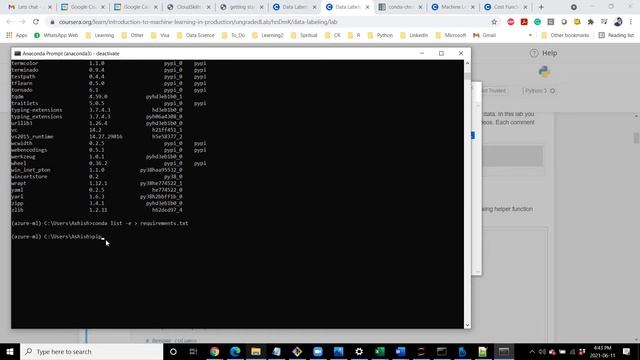The height and width of the screenshot is (360, 640).
Task: Bookmark this page with the star icon
Action: 494,22
